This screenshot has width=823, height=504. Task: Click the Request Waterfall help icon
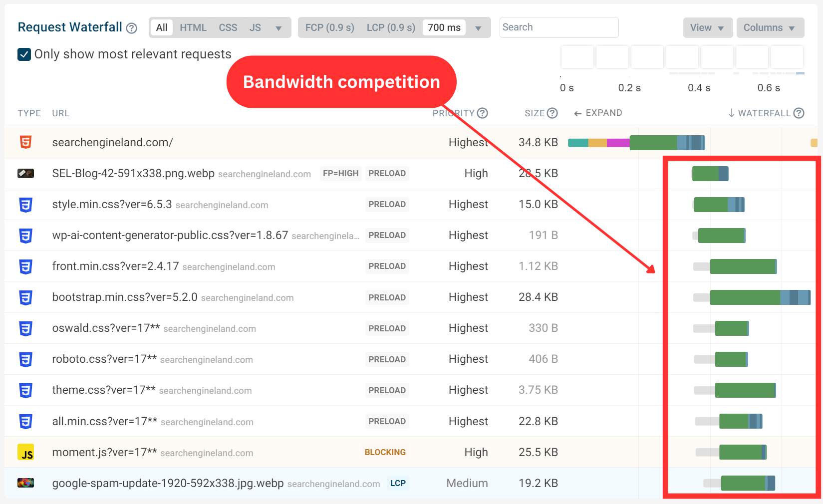pyautogui.click(x=132, y=28)
